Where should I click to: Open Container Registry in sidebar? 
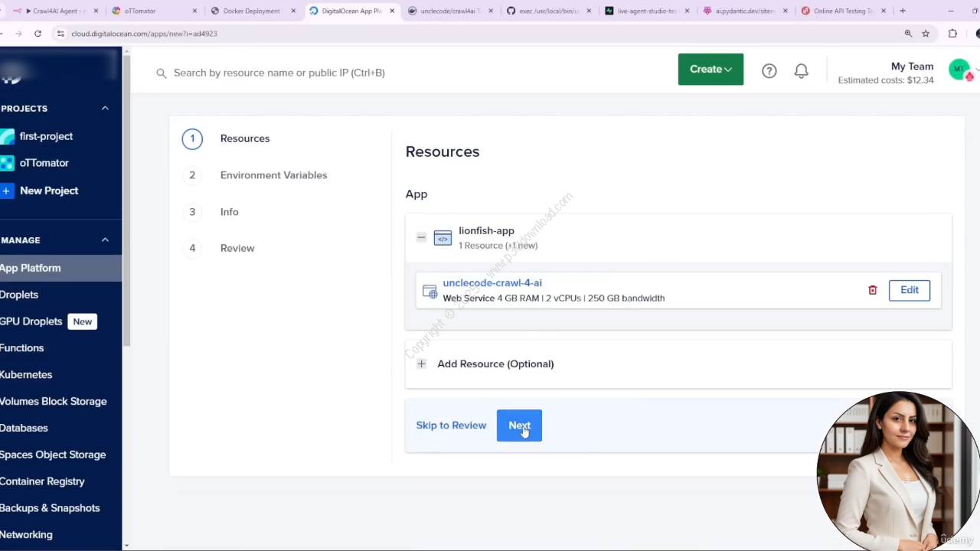coord(42,481)
